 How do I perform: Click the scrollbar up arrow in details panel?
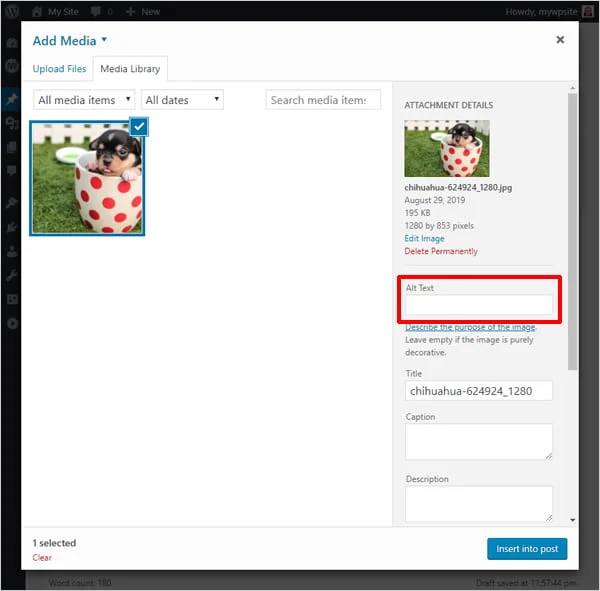click(x=572, y=88)
